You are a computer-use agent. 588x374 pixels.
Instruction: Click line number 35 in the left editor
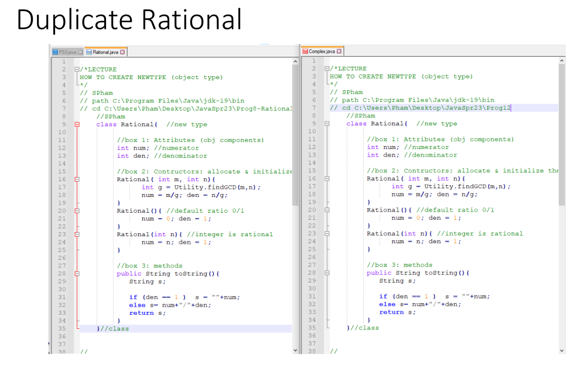[61, 329]
